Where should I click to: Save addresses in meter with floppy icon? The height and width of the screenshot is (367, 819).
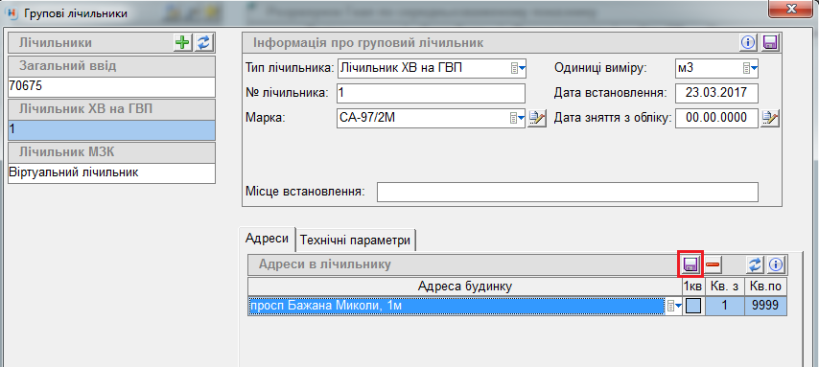pos(691,265)
